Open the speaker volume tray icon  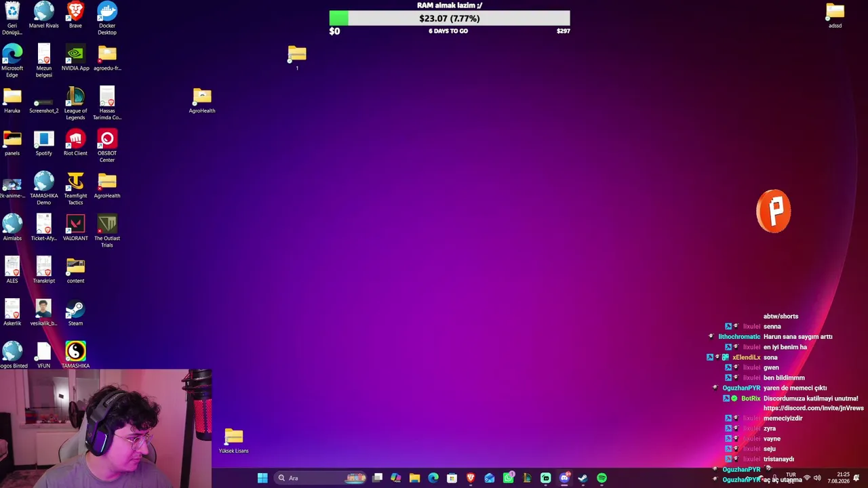pyautogui.click(x=817, y=478)
